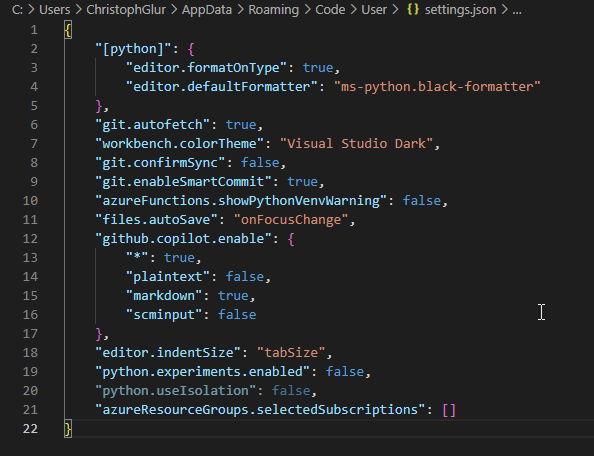Click the false value of git.confirmSync
The image size is (594, 456).
(x=260, y=162)
